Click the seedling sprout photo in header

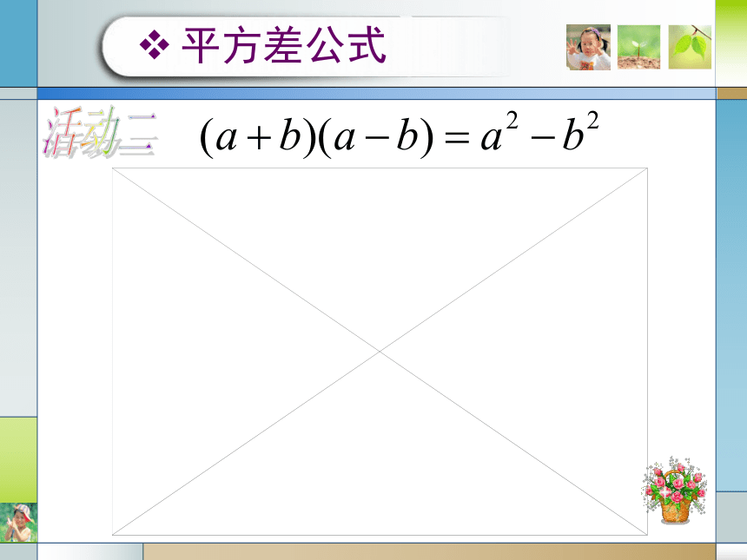pos(638,47)
